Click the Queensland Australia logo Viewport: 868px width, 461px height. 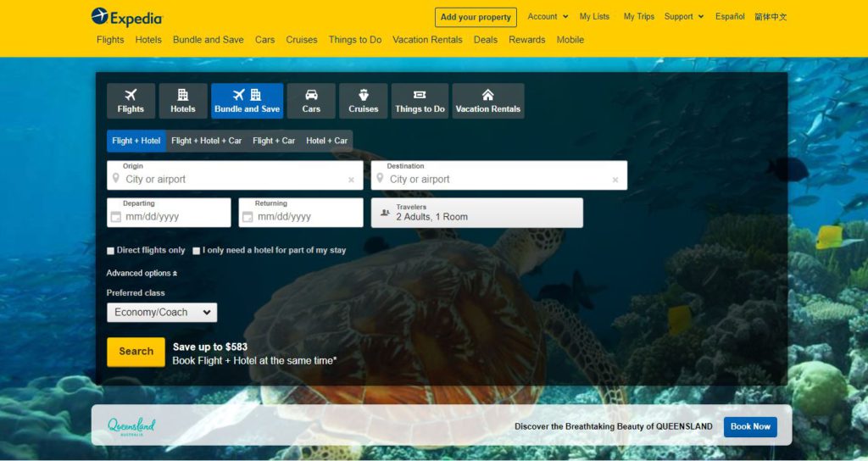pyautogui.click(x=131, y=426)
